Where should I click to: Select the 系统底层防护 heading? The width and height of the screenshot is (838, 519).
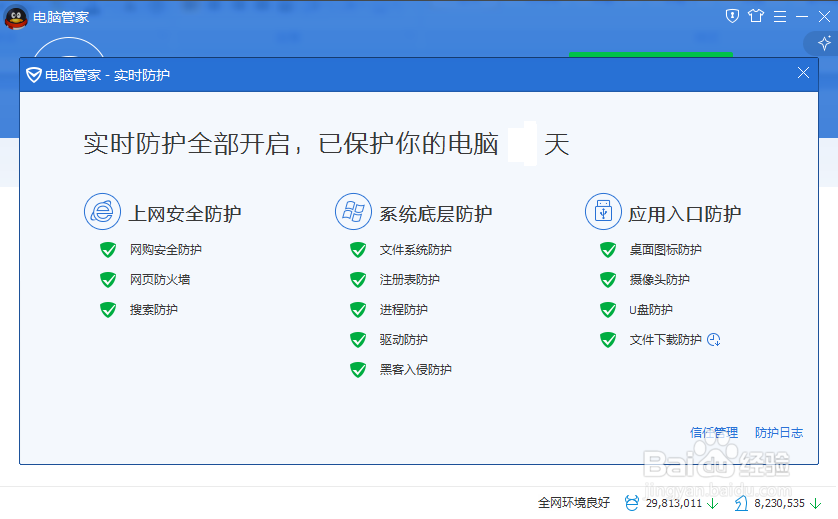point(436,214)
